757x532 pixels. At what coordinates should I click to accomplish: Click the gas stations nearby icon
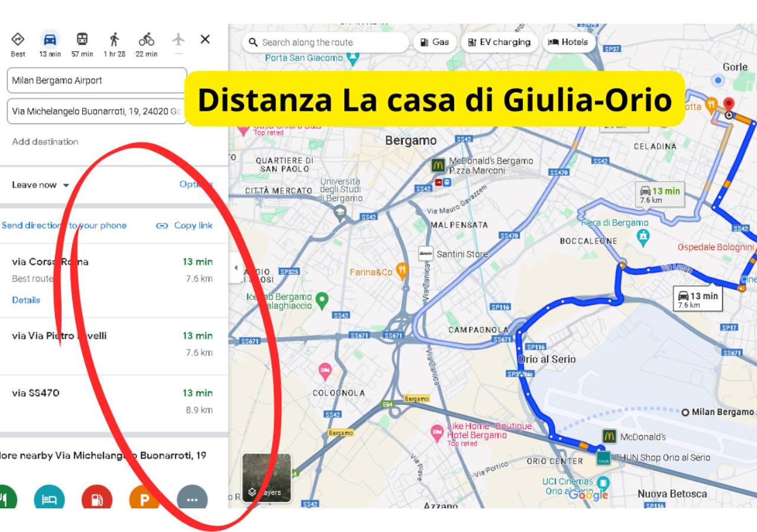pyautogui.click(x=96, y=498)
